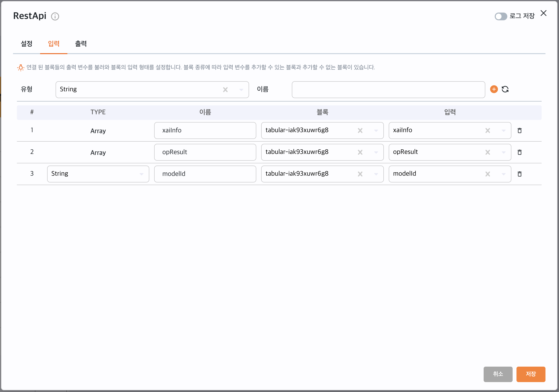
Task: Expand block dropdown in modelId row
Action: click(x=376, y=174)
